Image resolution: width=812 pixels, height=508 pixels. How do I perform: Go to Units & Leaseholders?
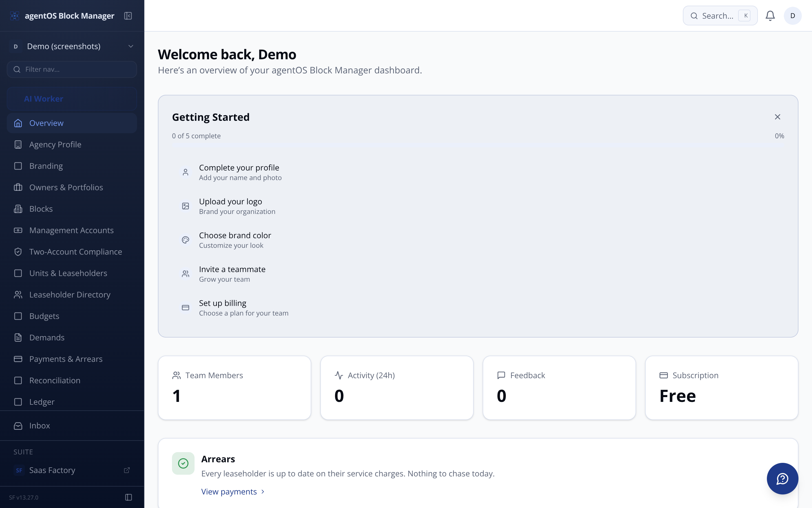(72, 273)
